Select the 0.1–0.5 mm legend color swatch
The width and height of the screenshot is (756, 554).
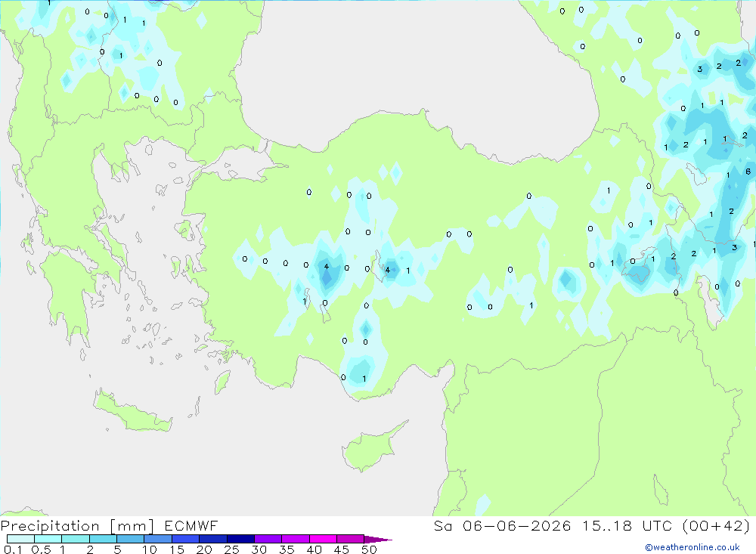click(20, 539)
